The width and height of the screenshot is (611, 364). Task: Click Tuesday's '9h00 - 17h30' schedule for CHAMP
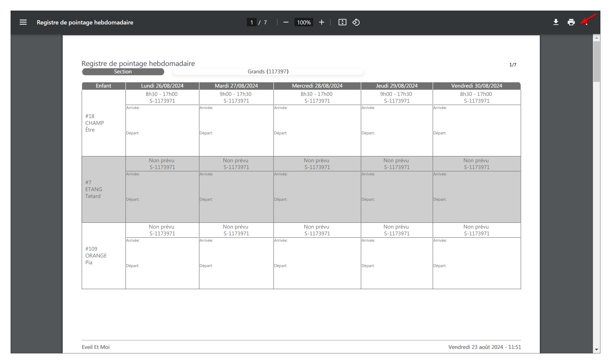coord(236,94)
